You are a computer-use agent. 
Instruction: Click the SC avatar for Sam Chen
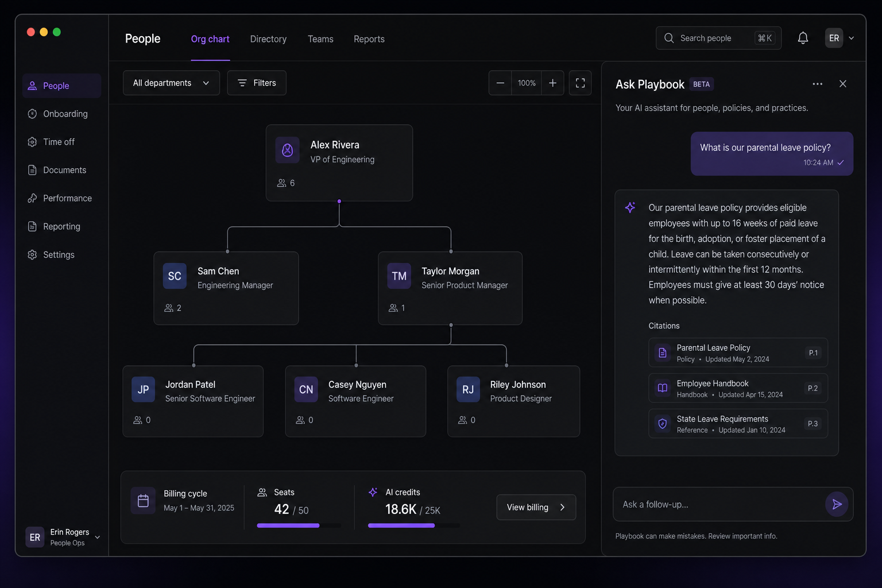pyautogui.click(x=175, y=276)
